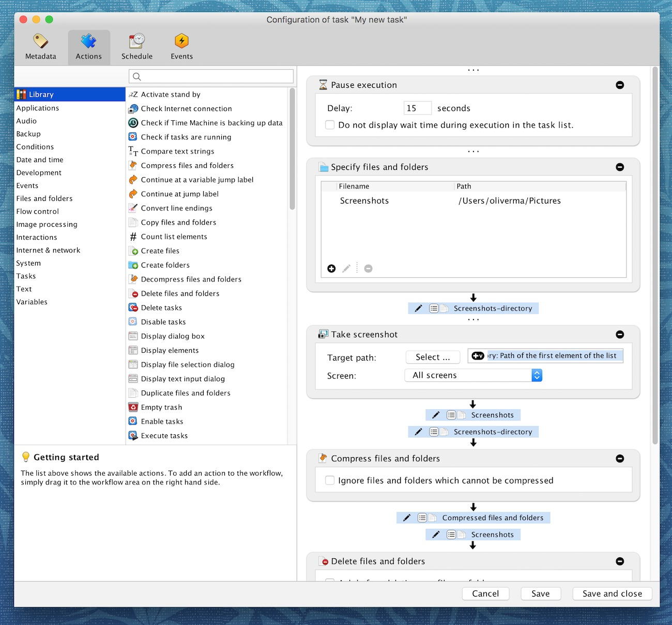Click the plus icon to add file entry
The height and width of the screenshot is (625, 672).
pos(331,269)
